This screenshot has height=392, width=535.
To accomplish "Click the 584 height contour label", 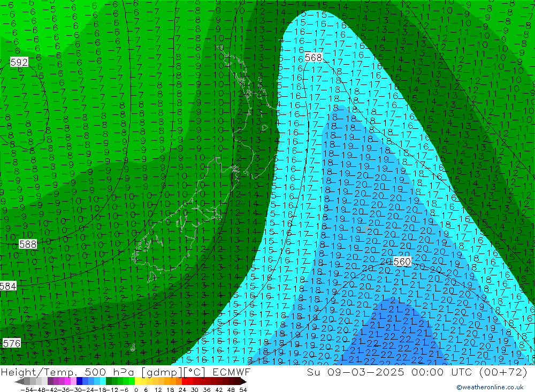I will (8, 286).
